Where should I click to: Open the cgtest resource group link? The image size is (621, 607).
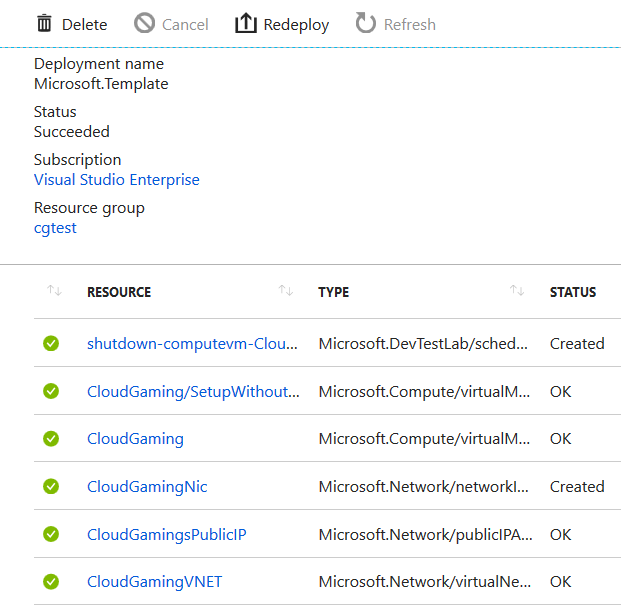pos(55,228)
